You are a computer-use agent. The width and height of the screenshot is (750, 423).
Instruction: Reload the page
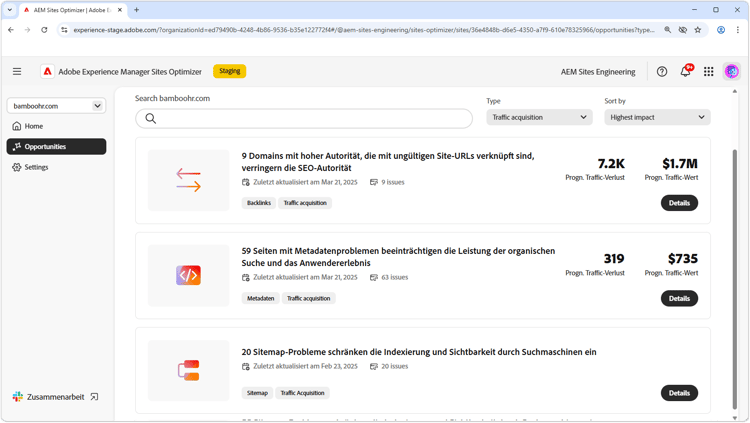(x=44, y=30)
